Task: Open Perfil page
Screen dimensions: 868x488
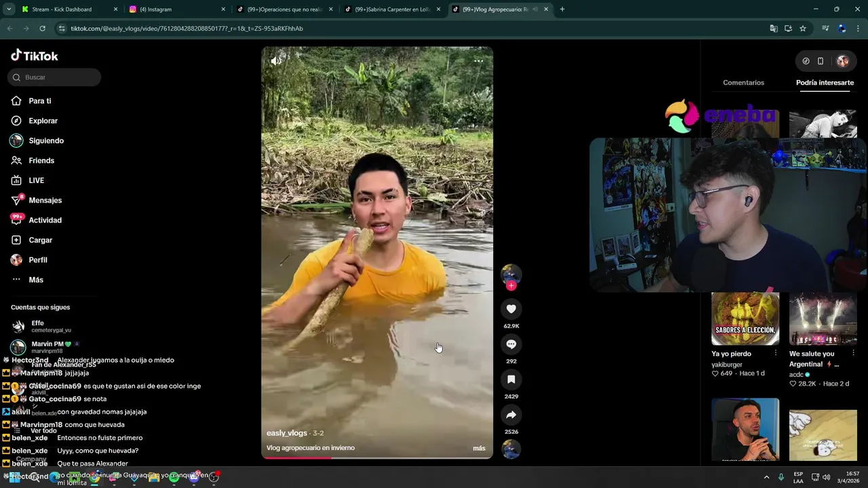Action: (37, 260)
